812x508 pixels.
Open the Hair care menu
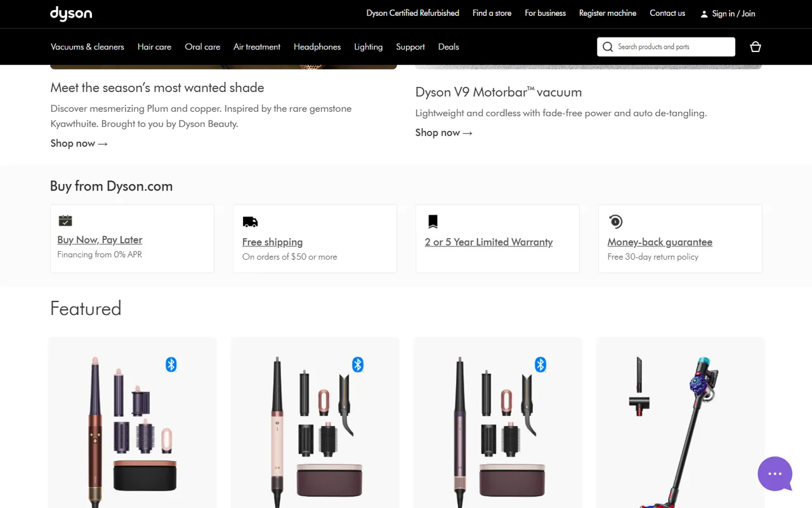(154, 47)
